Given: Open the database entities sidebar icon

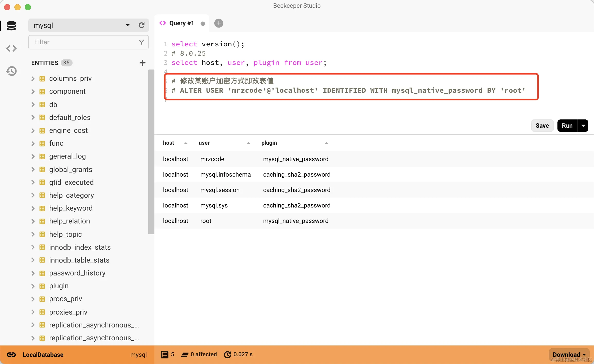Looking at the screenshot, I should [11, 26].
